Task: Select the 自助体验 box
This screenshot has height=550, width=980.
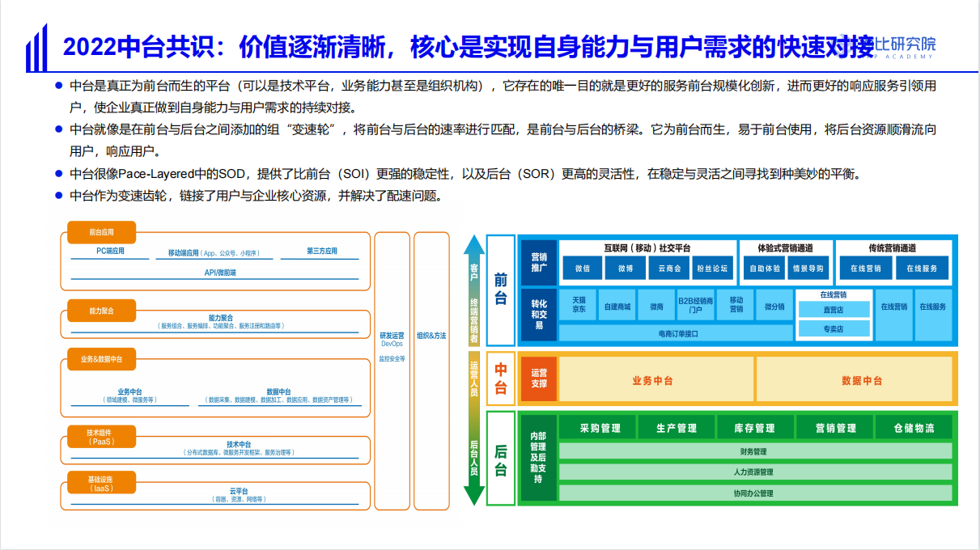Action: (765, 269)
